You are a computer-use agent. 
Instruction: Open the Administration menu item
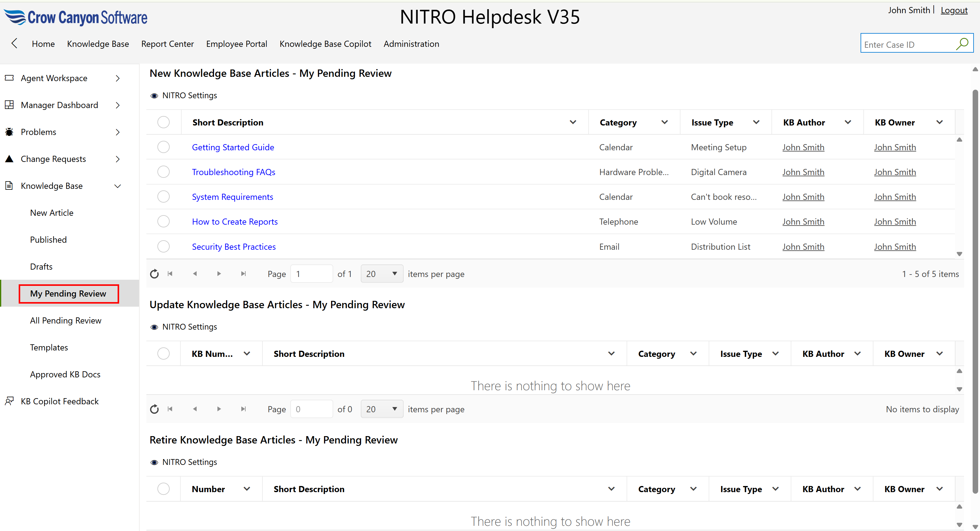[411, 44]
